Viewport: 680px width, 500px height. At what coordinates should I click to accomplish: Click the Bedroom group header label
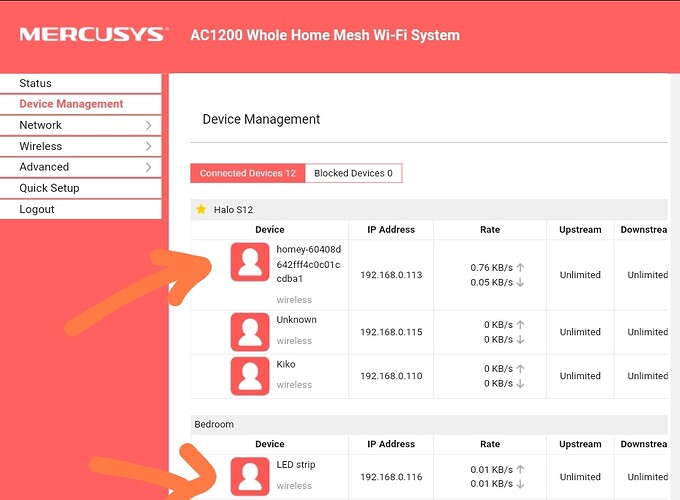pyautogui.click(x=214, y=424)
